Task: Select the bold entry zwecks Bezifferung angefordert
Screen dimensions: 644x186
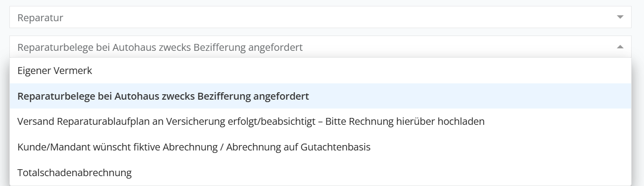Action: point(321,96)
